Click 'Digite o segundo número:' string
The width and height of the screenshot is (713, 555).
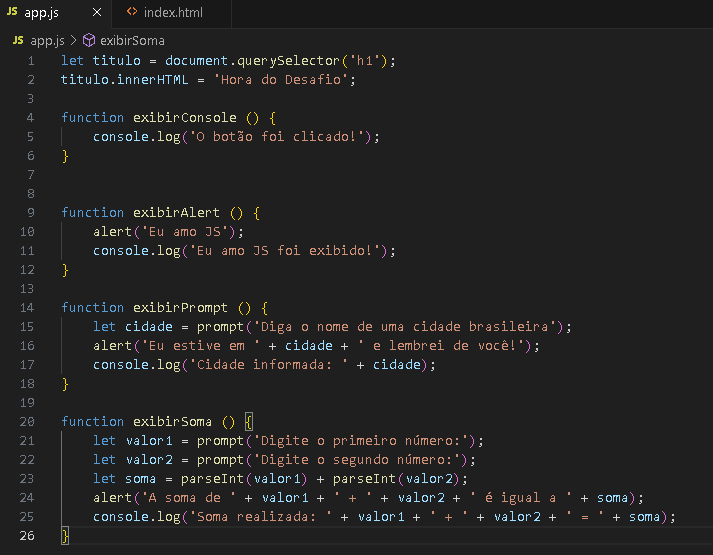(357, 460)
